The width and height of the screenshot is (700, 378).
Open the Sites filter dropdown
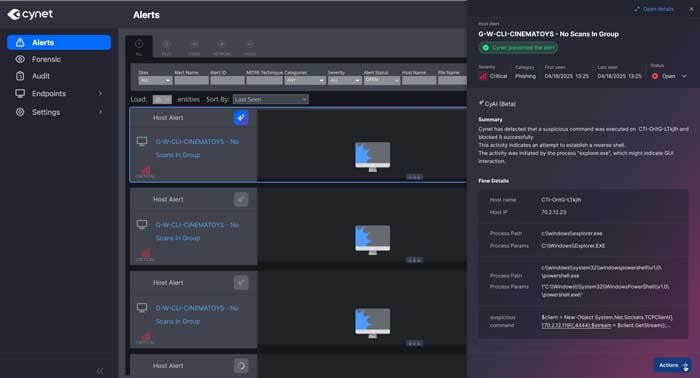155,80
